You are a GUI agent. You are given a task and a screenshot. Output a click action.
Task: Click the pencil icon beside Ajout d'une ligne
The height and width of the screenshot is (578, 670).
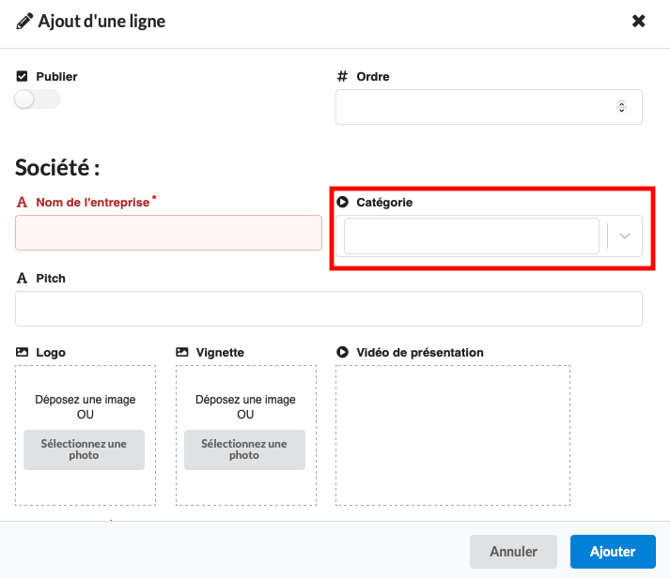point(24,21)
